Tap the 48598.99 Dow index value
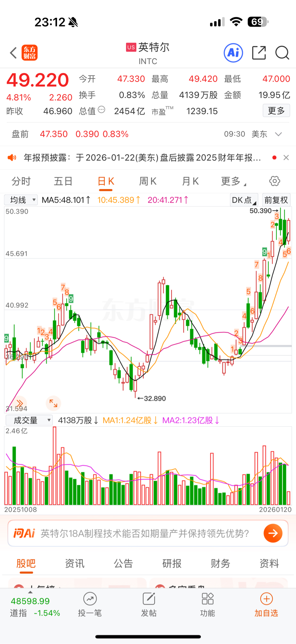 [30, 601]
